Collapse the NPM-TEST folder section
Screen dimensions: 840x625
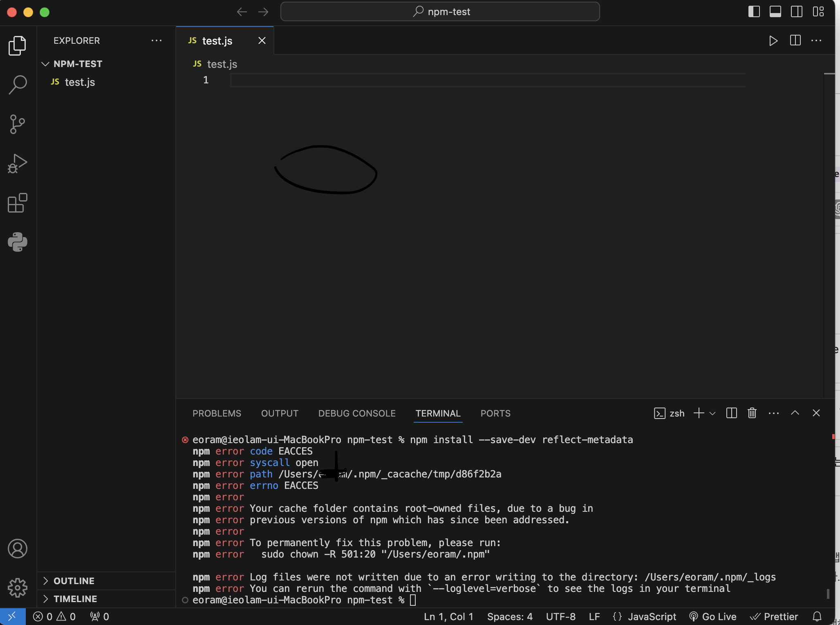(x=106, y=64)
